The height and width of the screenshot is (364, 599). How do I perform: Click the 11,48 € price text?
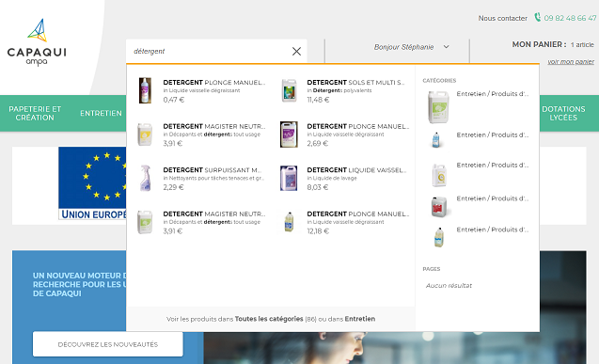click(318, 100)
